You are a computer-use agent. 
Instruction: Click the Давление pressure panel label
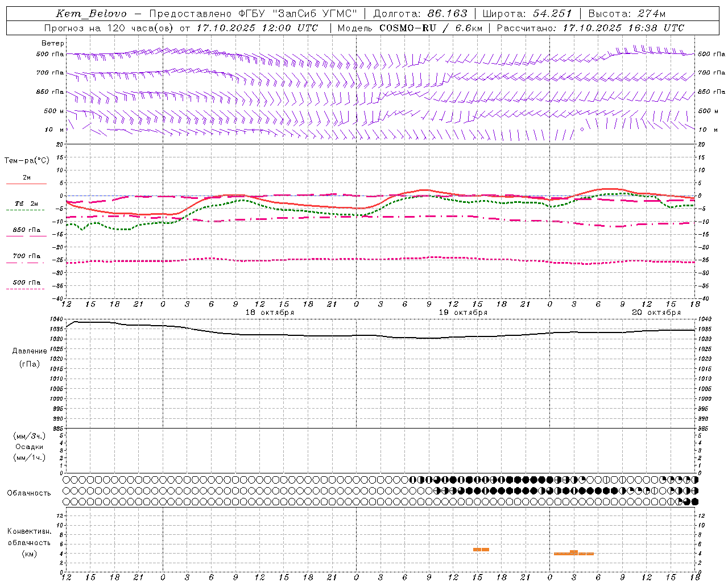click(30, 351)
